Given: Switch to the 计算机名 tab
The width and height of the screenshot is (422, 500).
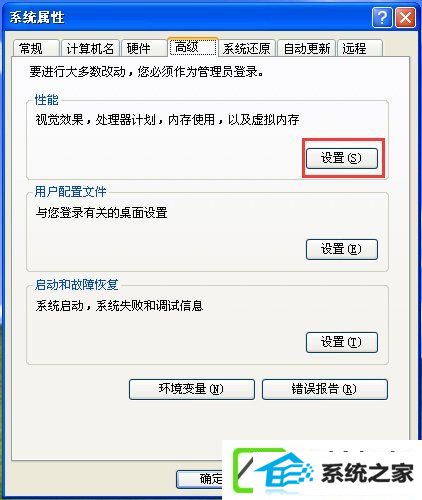Looking at the screenshot, I should coord(90,48).
